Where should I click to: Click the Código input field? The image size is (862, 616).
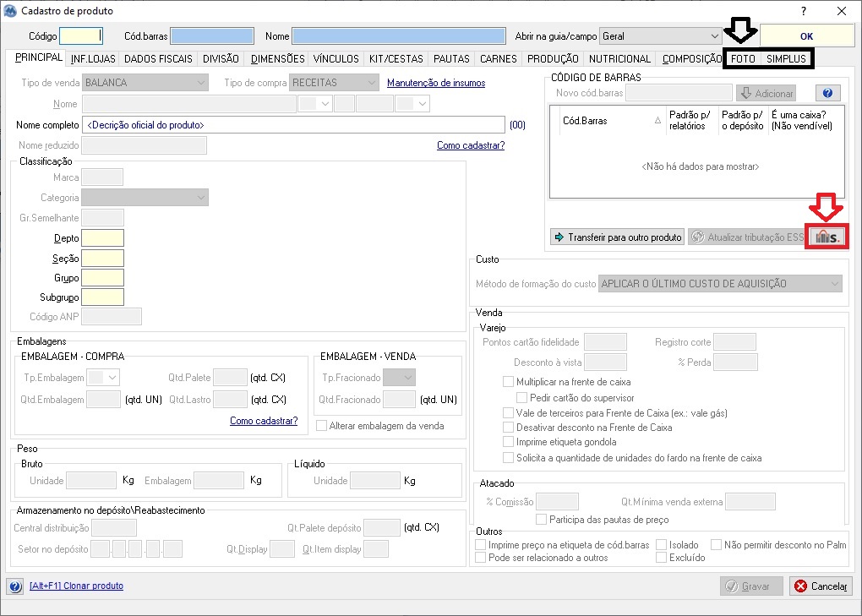coord(81,36)
